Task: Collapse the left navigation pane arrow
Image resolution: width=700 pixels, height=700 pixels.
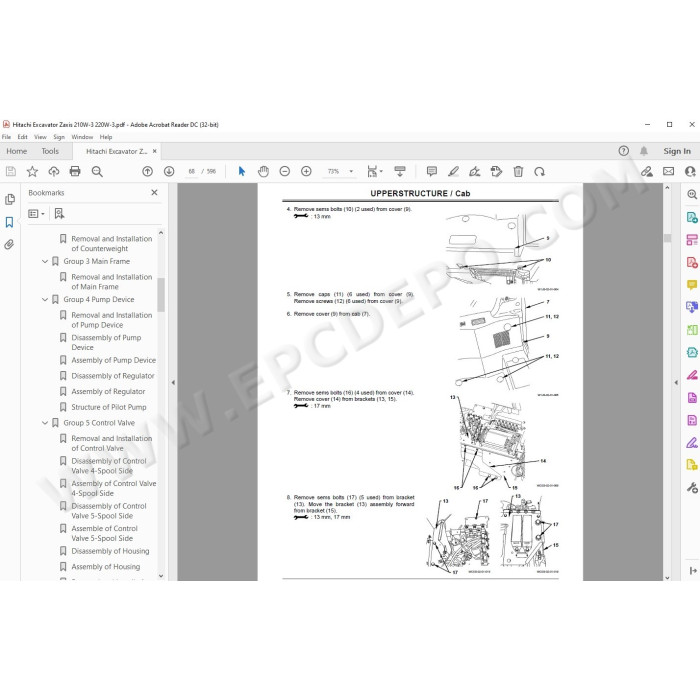Action: [173, 382]
